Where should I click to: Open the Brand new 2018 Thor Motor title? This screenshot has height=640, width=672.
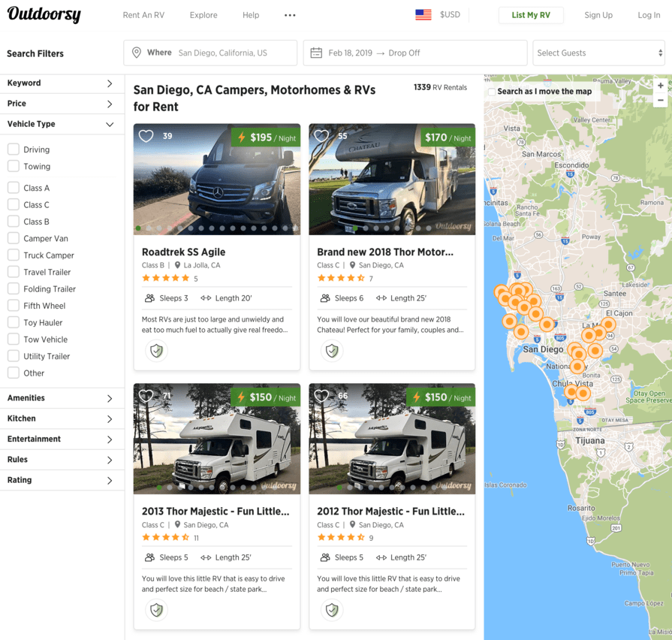pos(385,252)
